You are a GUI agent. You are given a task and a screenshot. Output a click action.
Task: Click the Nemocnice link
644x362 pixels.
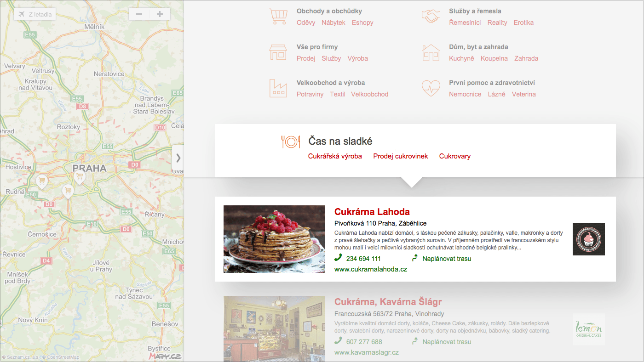[x=465, y=94]
